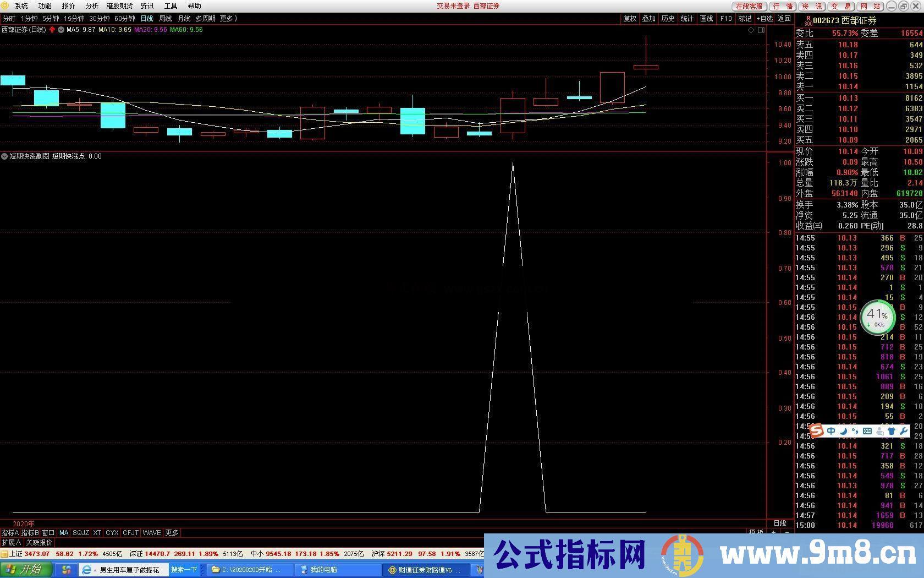Image resolution: width=924 pixels, height=578 pixels.
Task: Click the 41% download progress circle
Action: pyautogui.click(x=878, y=318)
